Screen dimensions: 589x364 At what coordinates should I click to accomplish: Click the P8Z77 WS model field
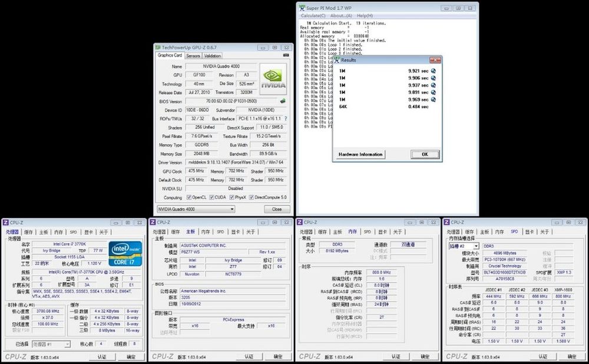213,252
